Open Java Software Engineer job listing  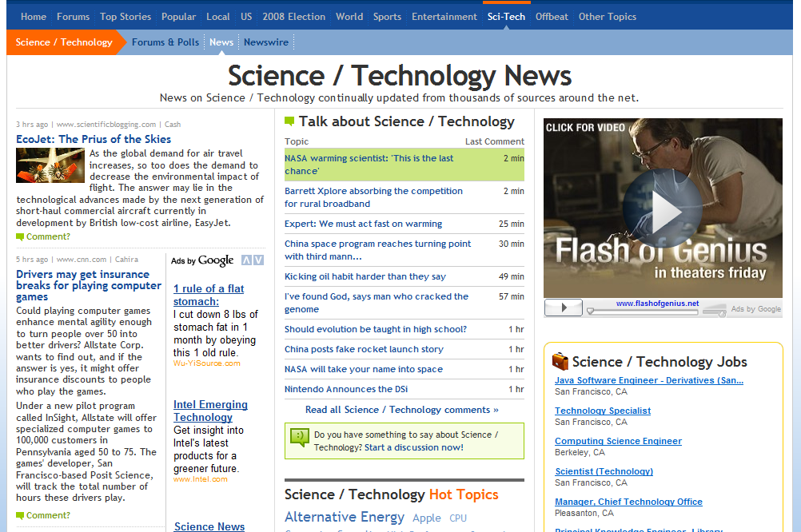tap(649, 380)
